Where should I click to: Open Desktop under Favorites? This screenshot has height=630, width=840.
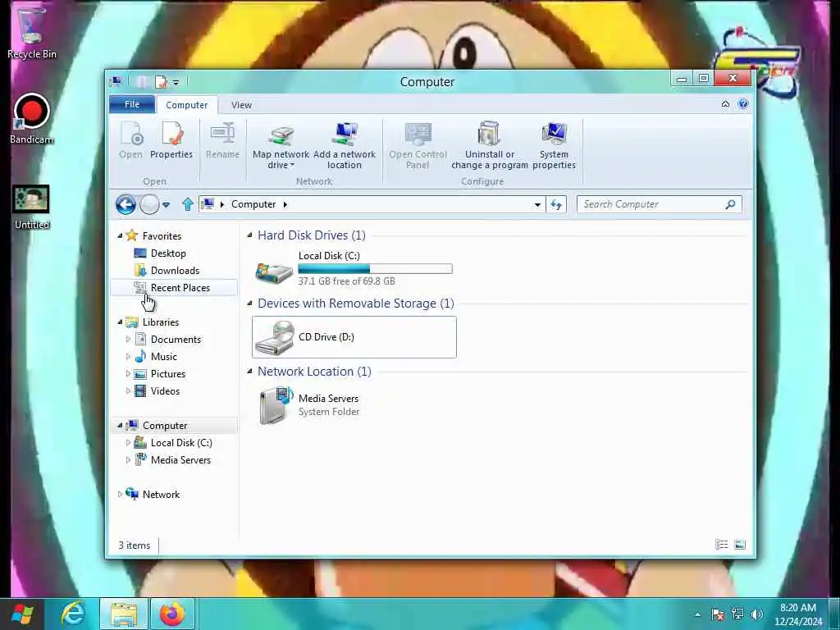(x=167, y=253)
